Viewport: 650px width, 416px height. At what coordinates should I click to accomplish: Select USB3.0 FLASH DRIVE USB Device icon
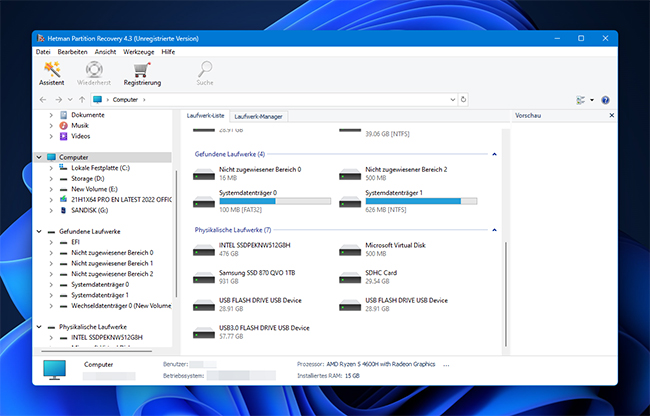coord(204,333)
